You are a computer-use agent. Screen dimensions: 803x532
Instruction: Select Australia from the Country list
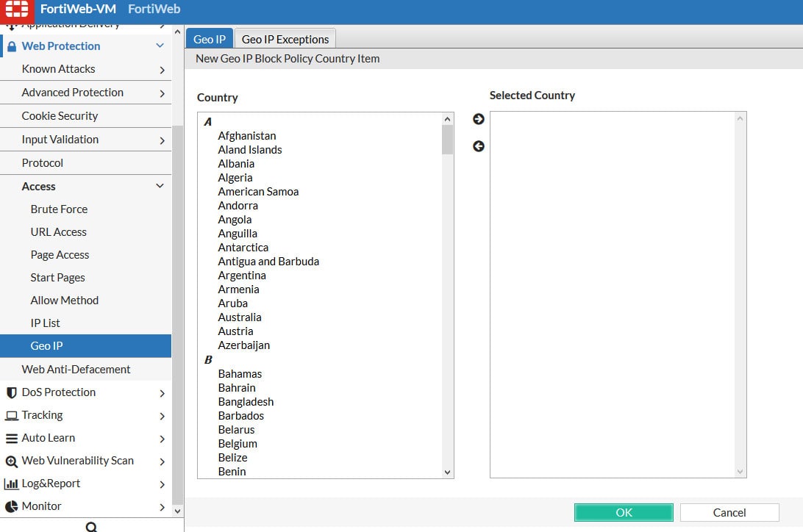tap(240, 317)
